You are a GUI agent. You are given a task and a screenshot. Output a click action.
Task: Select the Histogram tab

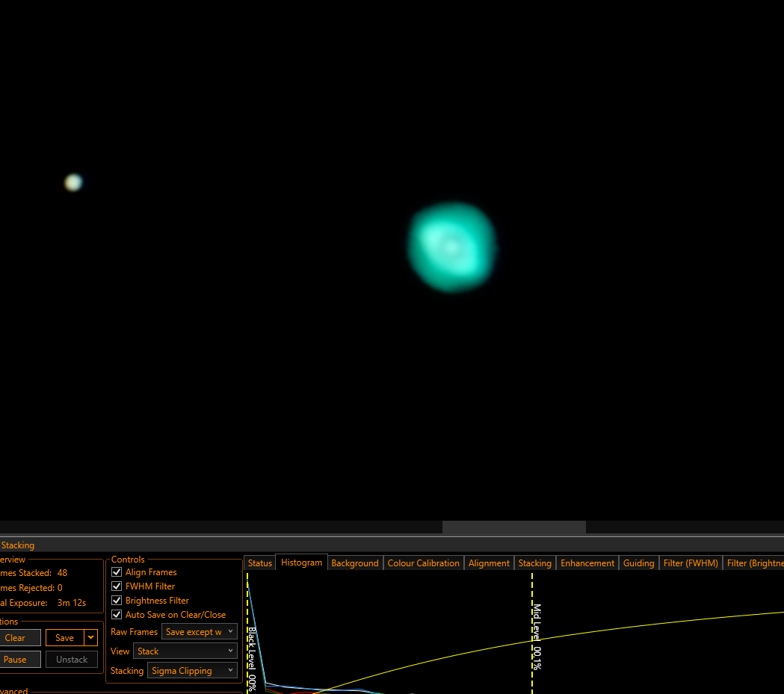tap(301, 562)
